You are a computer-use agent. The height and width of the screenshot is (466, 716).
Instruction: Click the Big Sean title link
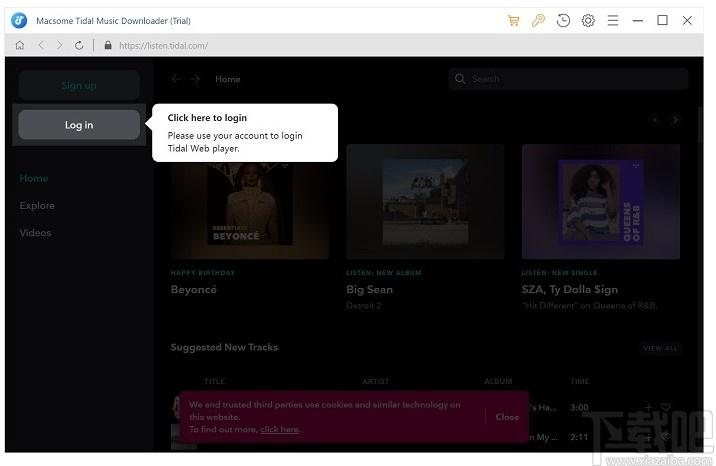click(x=369, y=289)
